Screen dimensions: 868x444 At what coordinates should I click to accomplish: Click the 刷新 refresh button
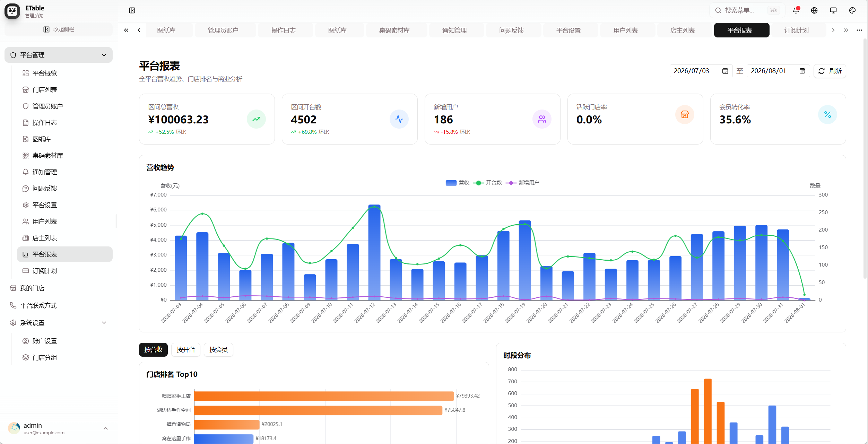click(830, 71)
